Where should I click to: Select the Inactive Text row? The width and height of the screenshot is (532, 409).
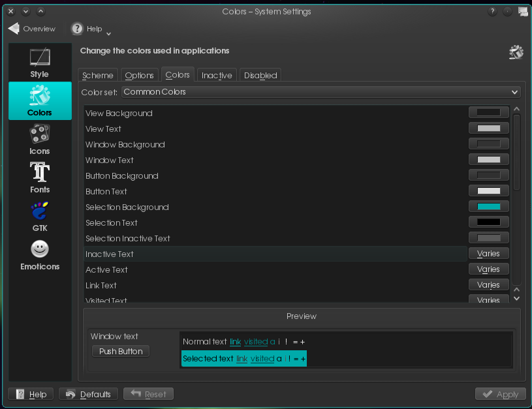tap(275, 254)
